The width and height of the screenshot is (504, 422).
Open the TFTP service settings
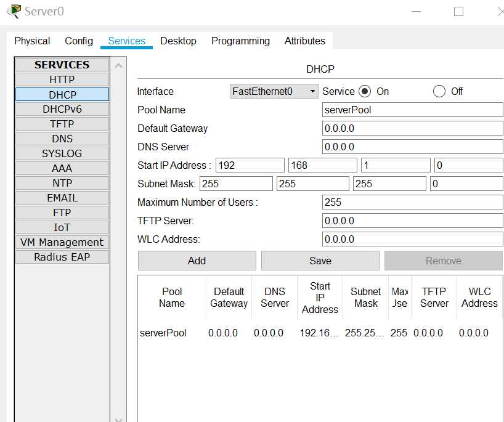pyautogui.click(x=62, y=124)
